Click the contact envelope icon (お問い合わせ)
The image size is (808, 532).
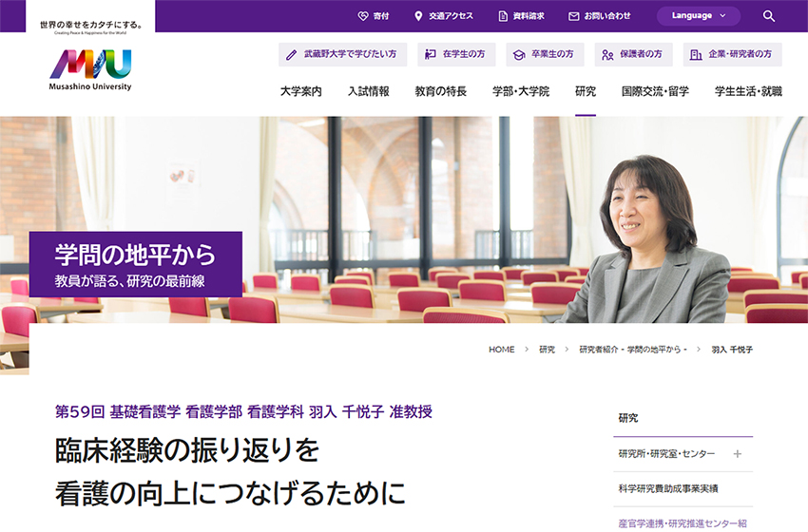coord(573,16)
